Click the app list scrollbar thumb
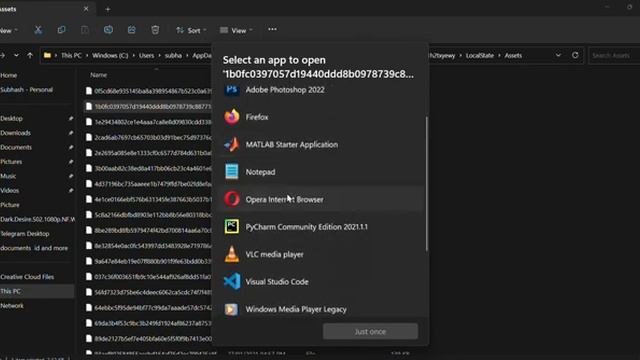Screen dimensions: 640x360 (x=427, y=184)
